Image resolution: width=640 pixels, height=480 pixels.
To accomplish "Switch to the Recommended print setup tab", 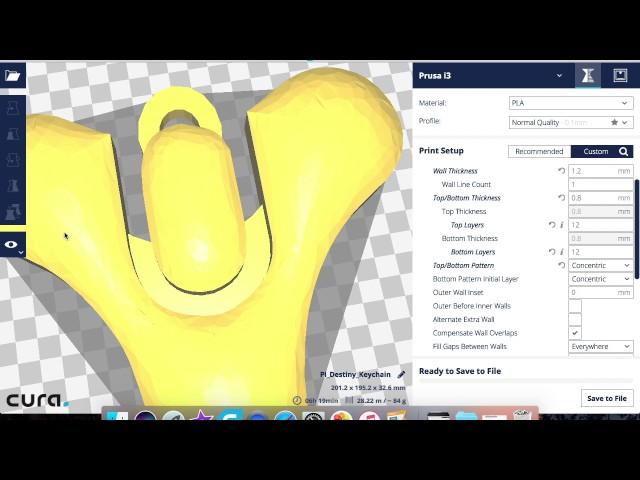I will tap(539, 151).
